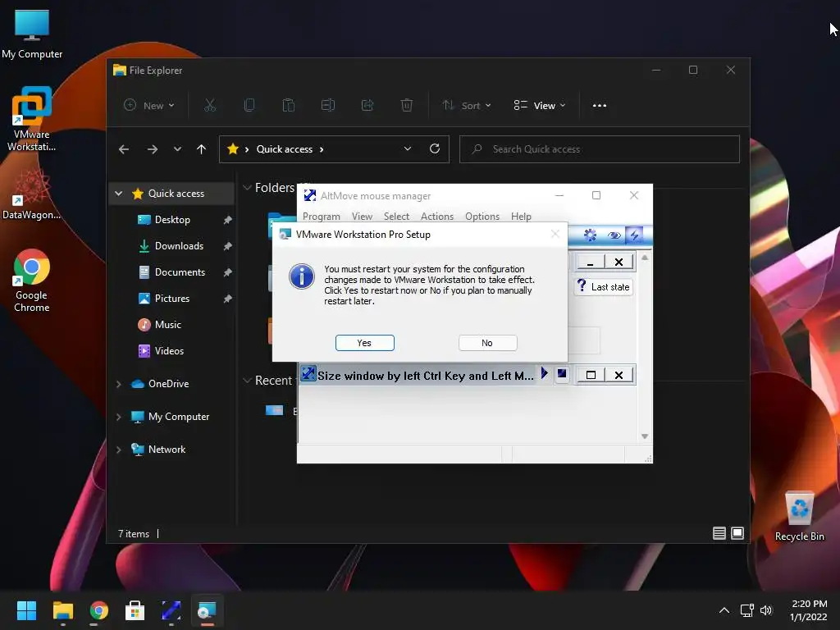Click the Quick access breadcrumb chevron
This screenshot has width=840, height=630.
click(x=322, y=149)
